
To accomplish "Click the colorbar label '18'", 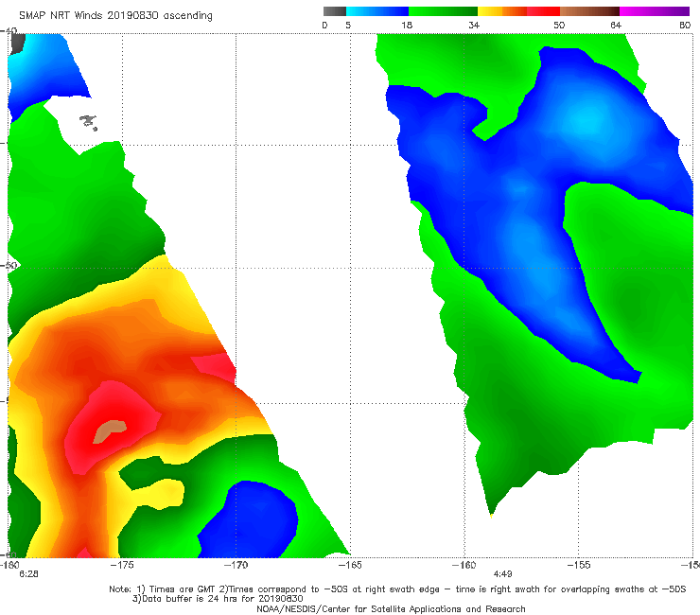I will [x=407, y=26].
